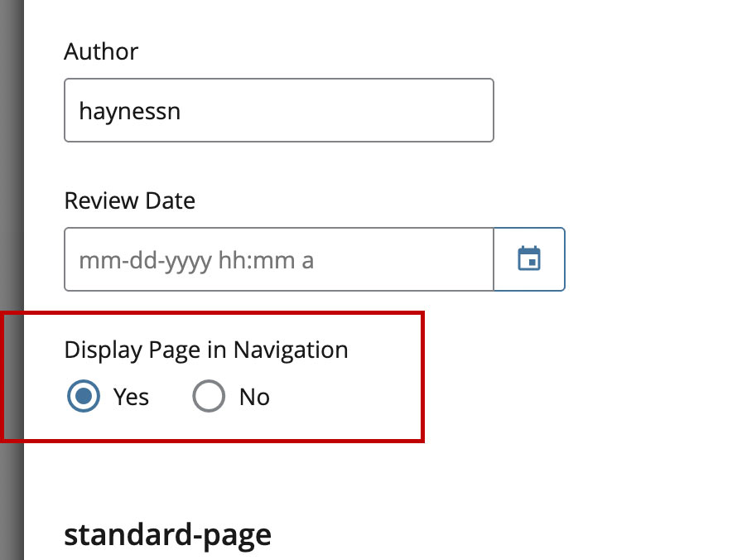Select No for Display Page in Navigation
This screenshot has width=742, height=560.
tap(208, 396)
